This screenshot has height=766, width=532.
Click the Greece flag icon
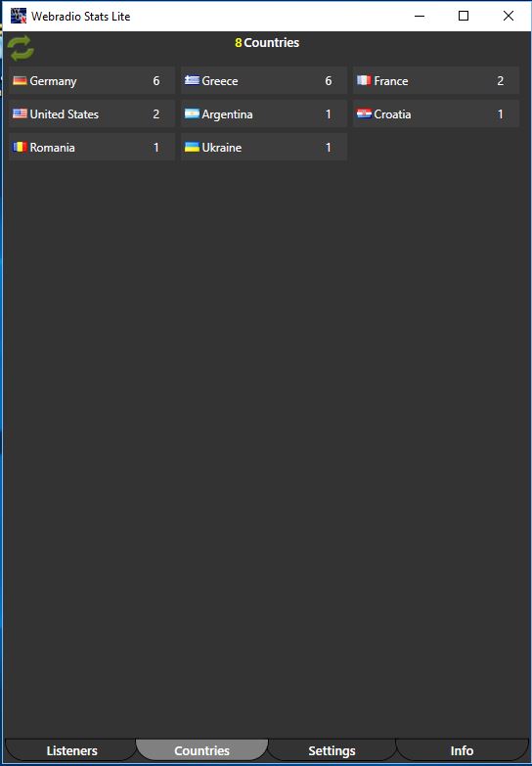(x=192, y=80)
